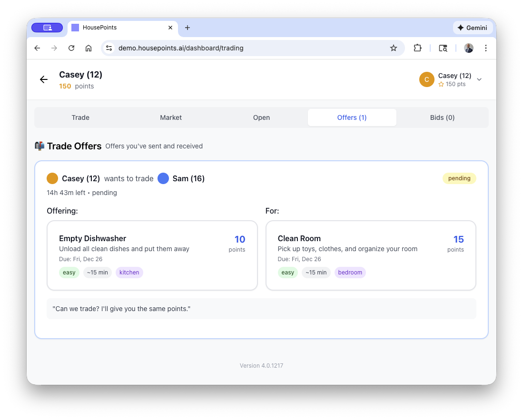Click Casey's orange C avatar in header
This screenshot has height=420, width=523.
click(426, 79)
